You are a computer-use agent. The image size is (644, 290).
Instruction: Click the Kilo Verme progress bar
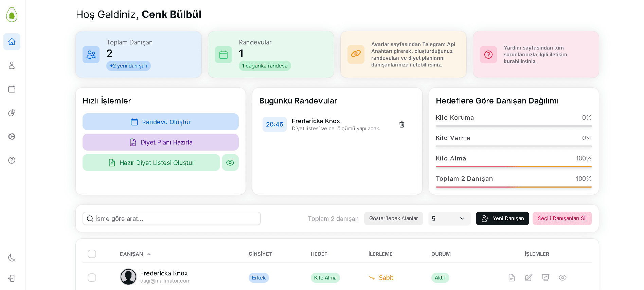tap(514, 147)
